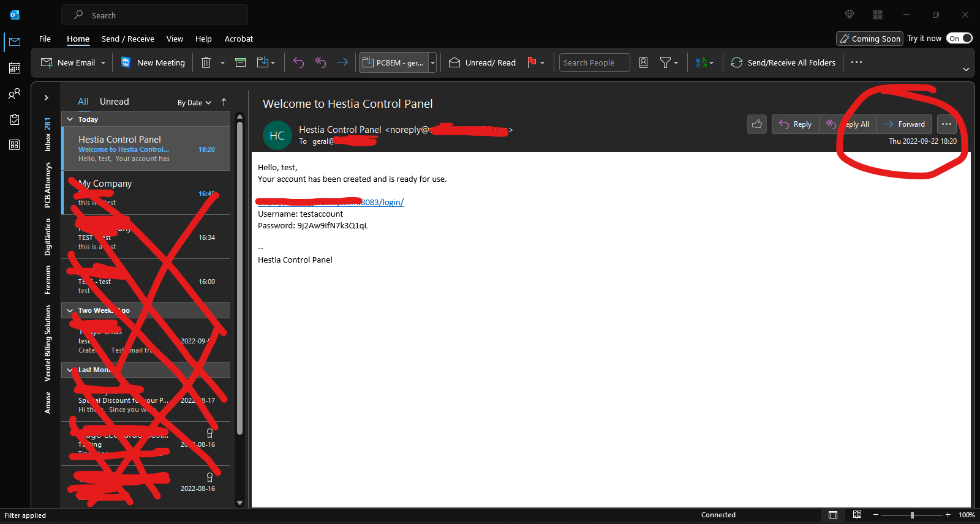
Task: Switch to Normal view in status bar
Action: (833, 515)
